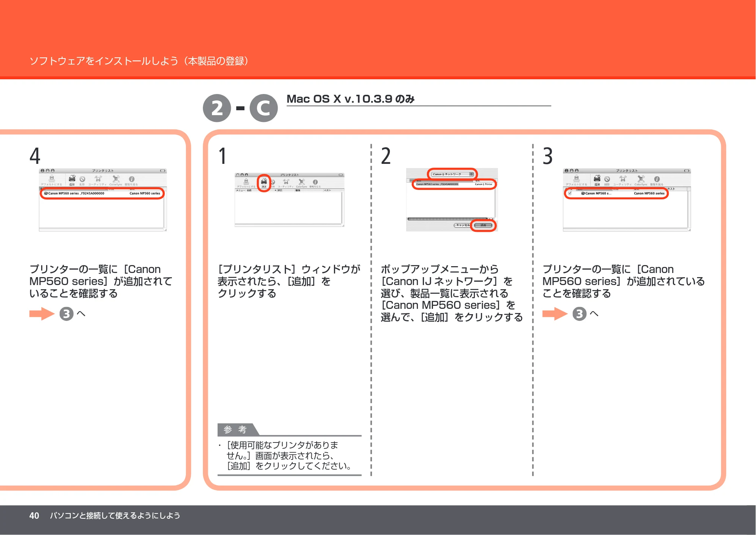Click ユーティリティ icon in step 1 window

286,183
